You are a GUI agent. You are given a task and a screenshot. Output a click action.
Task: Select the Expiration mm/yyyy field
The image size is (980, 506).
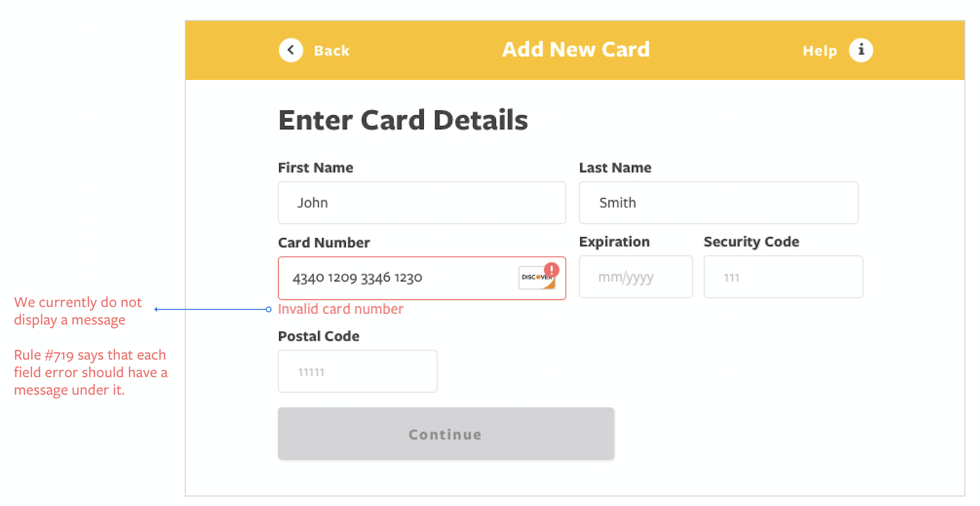pos(636,277)
